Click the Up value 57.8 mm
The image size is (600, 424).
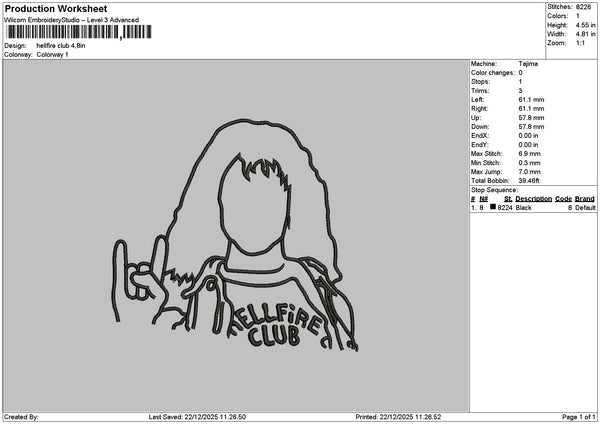pyautogui.click(x=531, y=118)
